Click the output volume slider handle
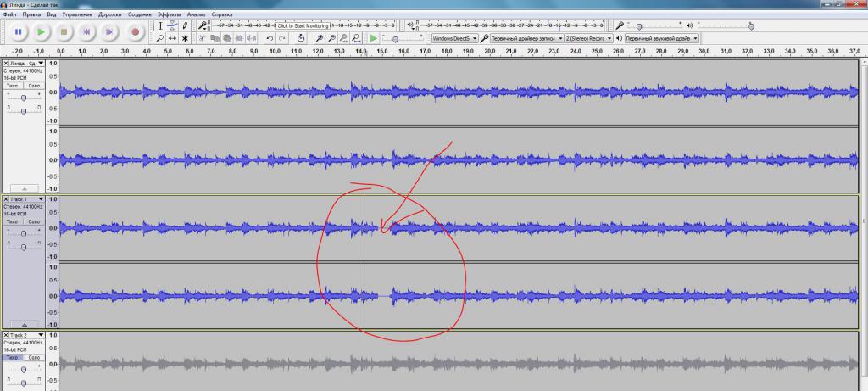The image size is (868, 391). pos(751,25)
